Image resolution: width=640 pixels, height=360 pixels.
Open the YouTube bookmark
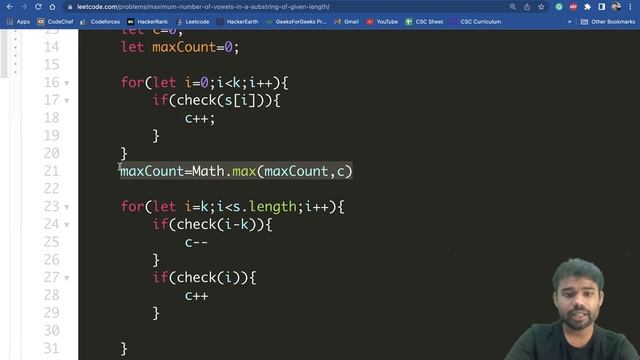[382, 22]
